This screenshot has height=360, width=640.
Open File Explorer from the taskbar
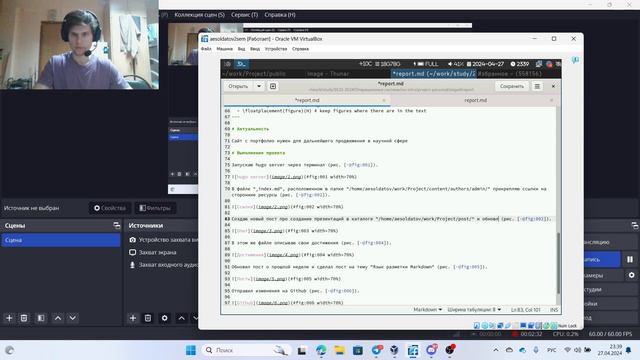pyautogui.click(x=340, y=350)
